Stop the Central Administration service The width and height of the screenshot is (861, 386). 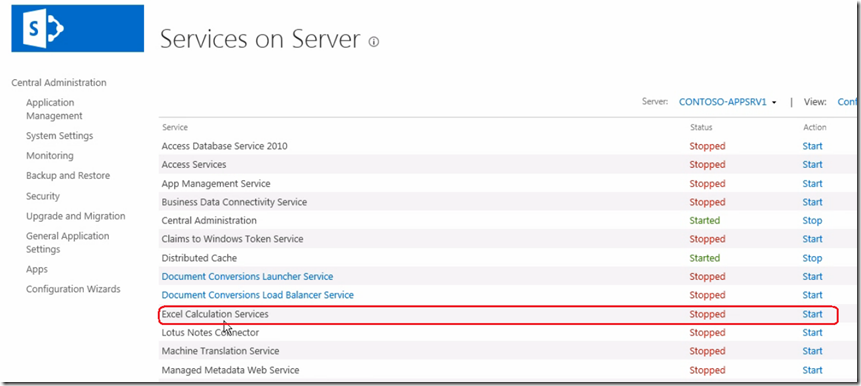812,221
